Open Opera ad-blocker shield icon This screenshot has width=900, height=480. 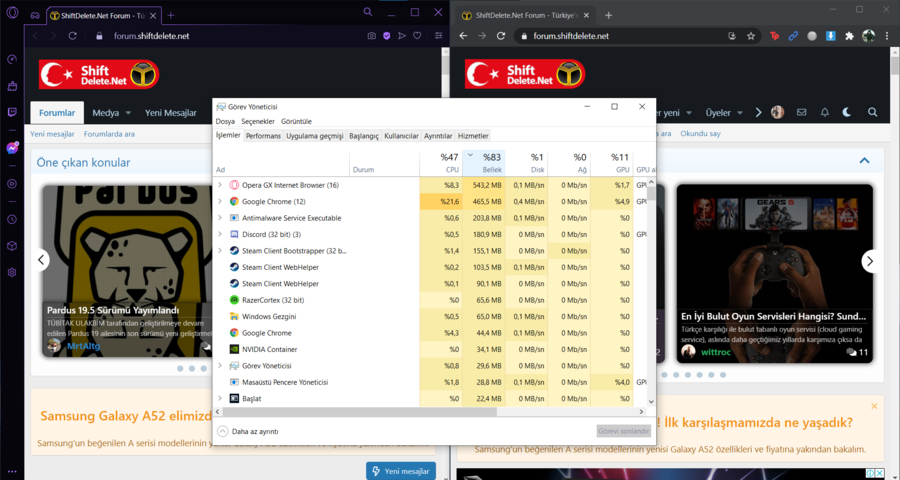point(387,36)
